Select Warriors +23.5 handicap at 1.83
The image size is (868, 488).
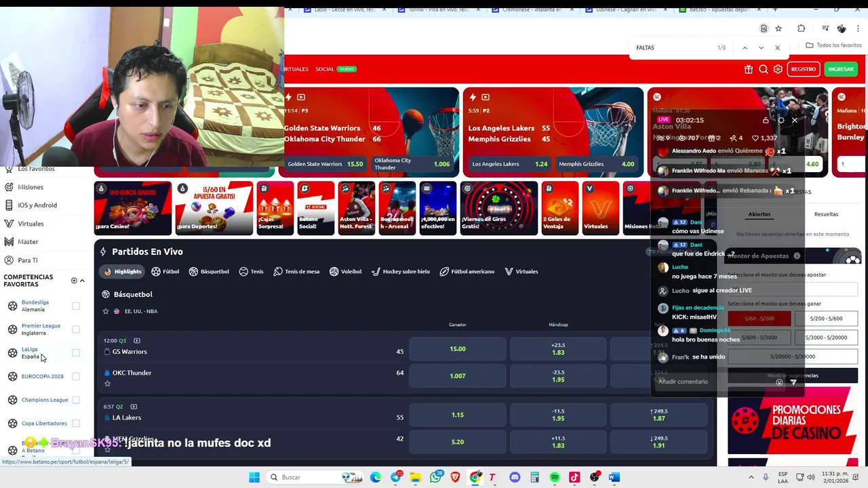pos(558,349)
